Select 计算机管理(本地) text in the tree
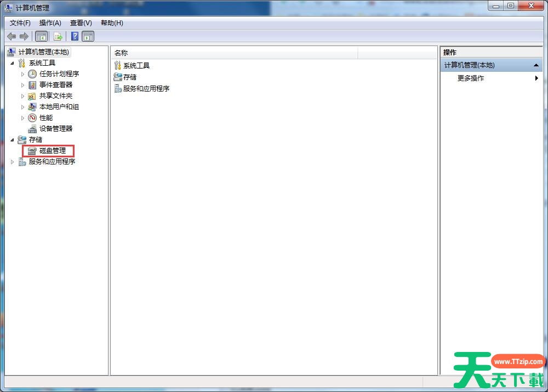This screenshot has width=548, height=392. pos(44,52)
